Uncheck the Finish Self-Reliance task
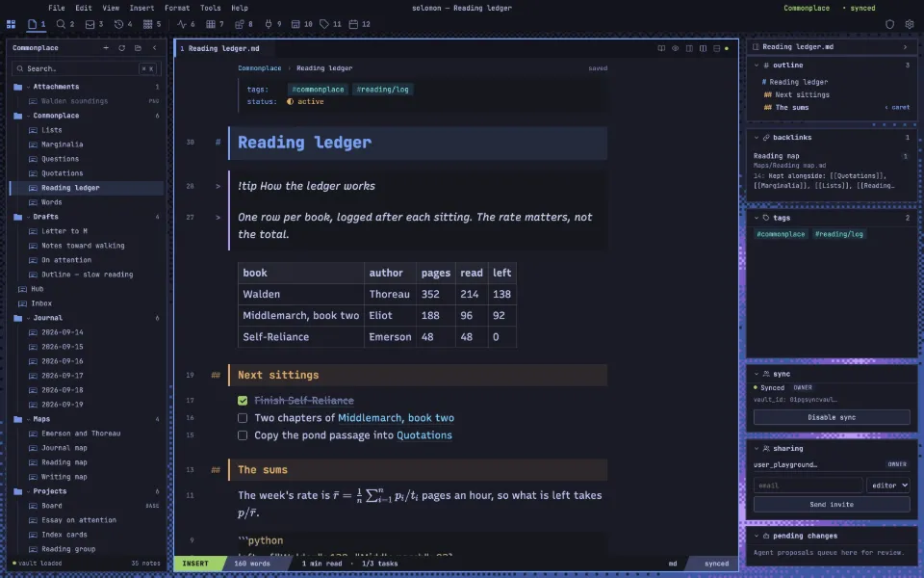Screen dimensions: 924x578 [243, 401]
